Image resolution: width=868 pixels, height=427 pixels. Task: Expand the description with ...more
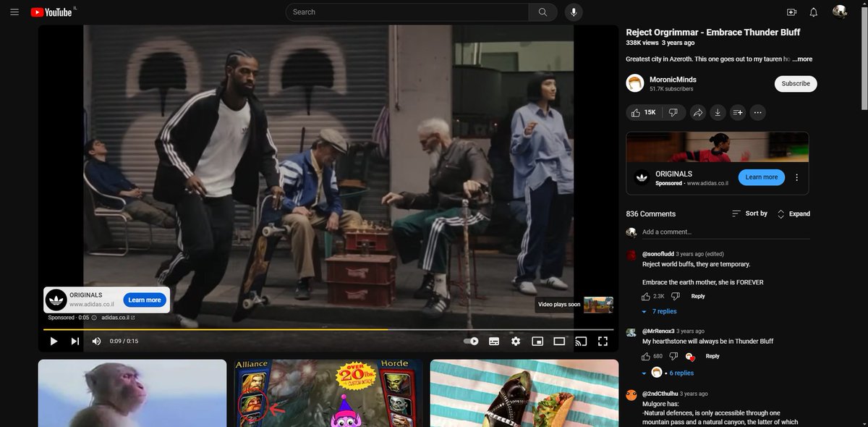tap(801, 59)
